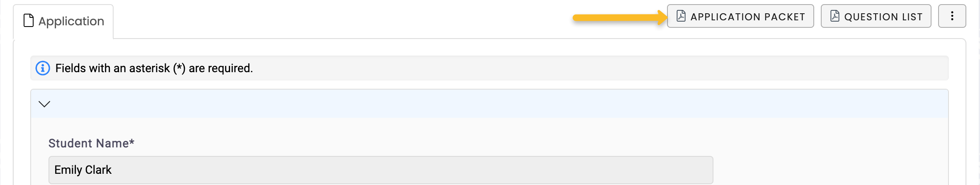Select the Emily Clark text
The image size is (980, 185).
pyautogui.click(x=83, y=170)
